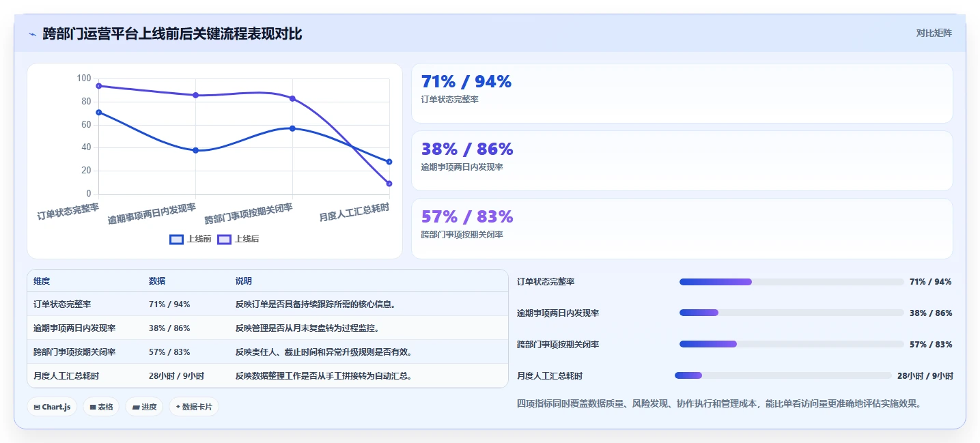Click the 上线前 blue legend color box

coord(176,239)
